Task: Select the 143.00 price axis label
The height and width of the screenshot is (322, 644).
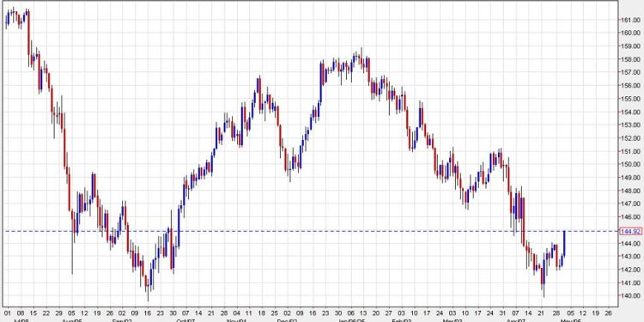Action: (x=630, y=256)
